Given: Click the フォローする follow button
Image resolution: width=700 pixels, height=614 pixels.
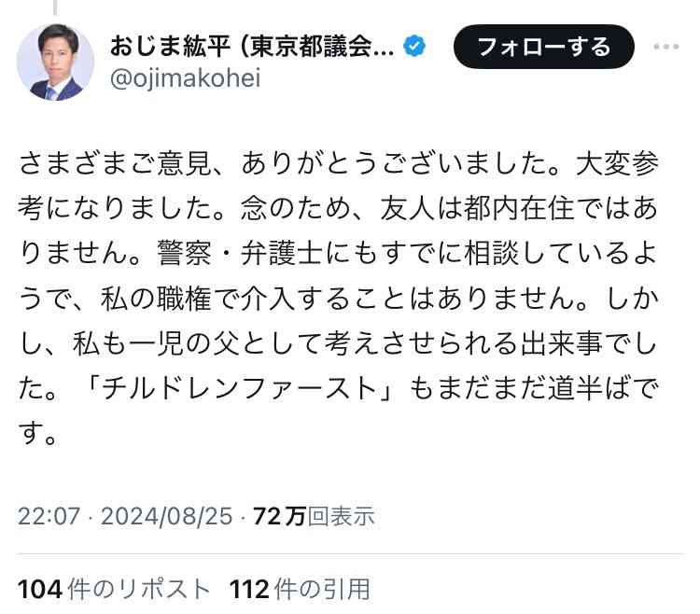Looking at the screenshot, I should click(543, 47).
